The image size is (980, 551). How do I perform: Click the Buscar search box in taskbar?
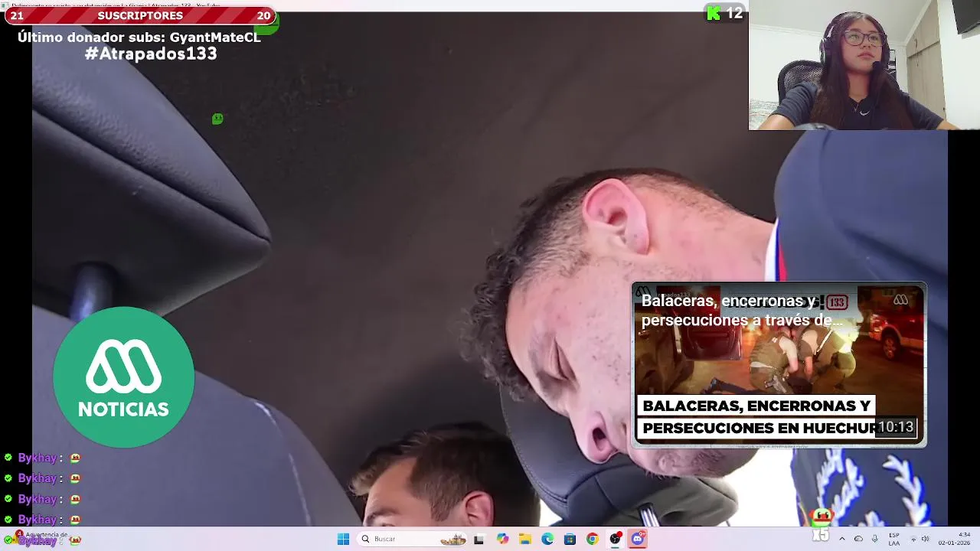[x=413, y=539]
